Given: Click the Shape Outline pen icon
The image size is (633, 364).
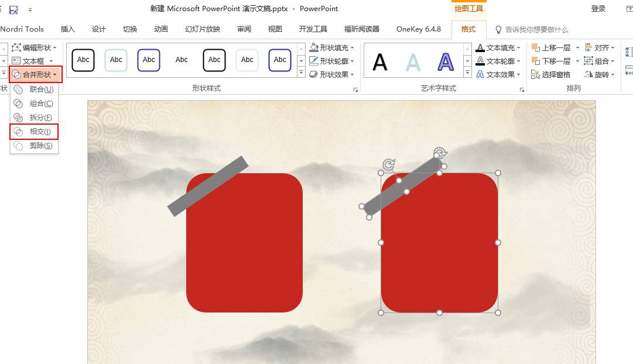Looking at the screenshot, I should [314, 61].
